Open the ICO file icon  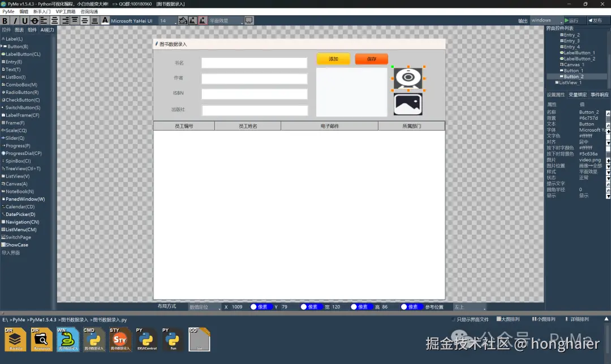(x=199, y=340)
